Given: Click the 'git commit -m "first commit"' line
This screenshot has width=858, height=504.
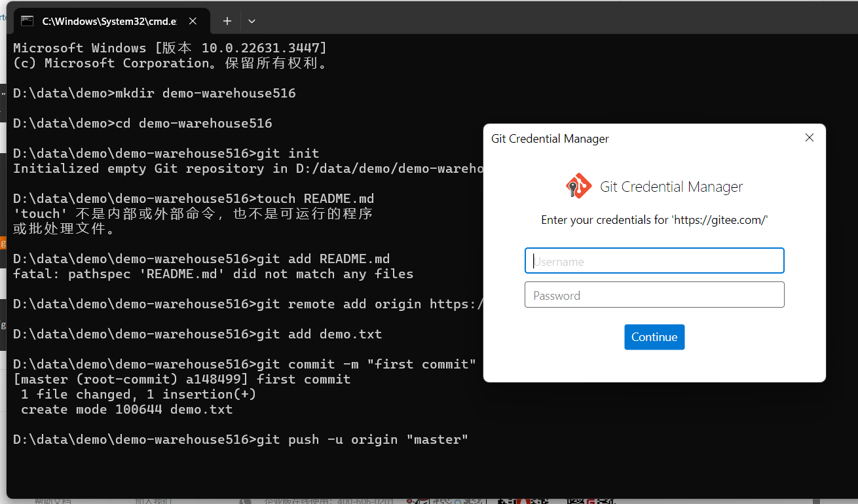Looking at the screenshot, I should pyautogui.click(x=245, y=364).
